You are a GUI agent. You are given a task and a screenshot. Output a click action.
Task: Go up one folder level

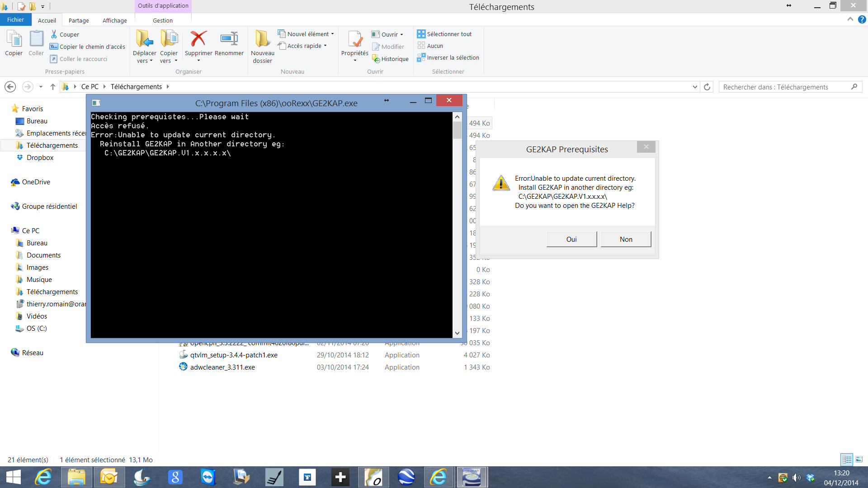click(x=53, y=87)
